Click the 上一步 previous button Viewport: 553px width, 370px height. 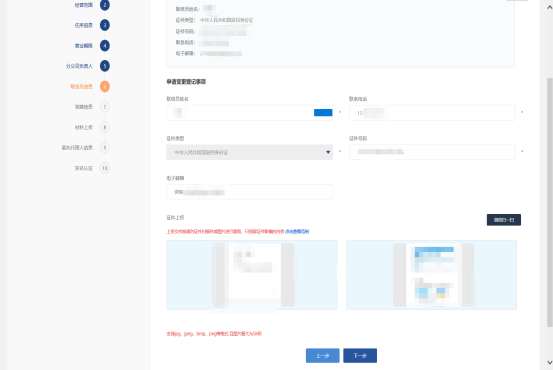[323, 356]
